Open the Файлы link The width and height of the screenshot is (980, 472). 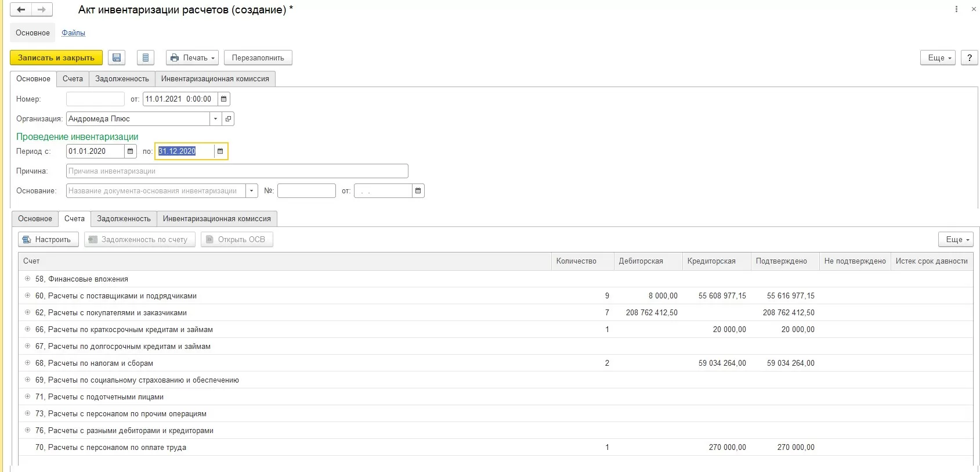[74, 33]
